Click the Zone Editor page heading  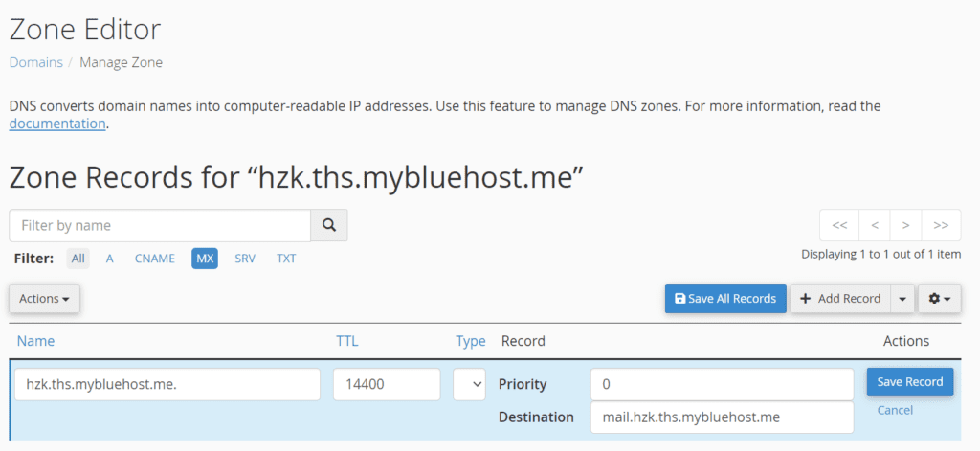pos(85,30)
